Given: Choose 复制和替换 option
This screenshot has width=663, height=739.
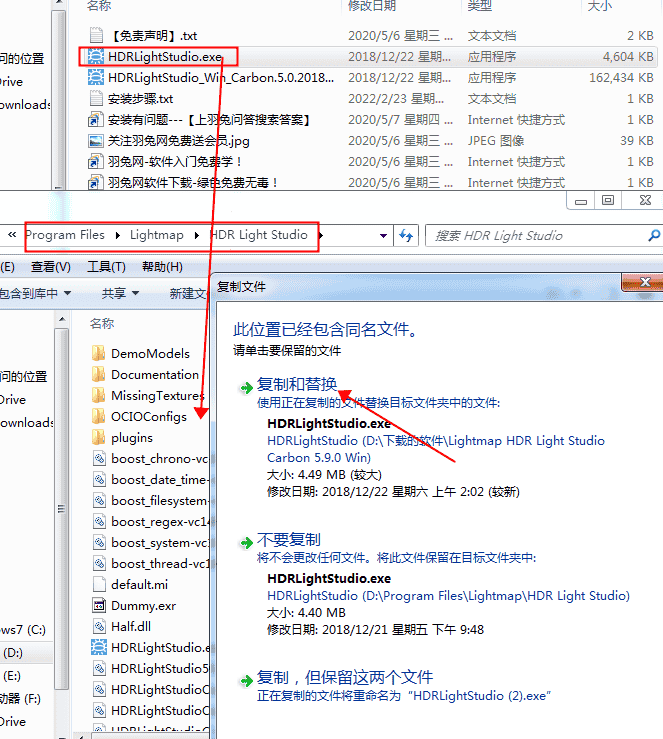Looking at the screenshot, I should [297, 385].
